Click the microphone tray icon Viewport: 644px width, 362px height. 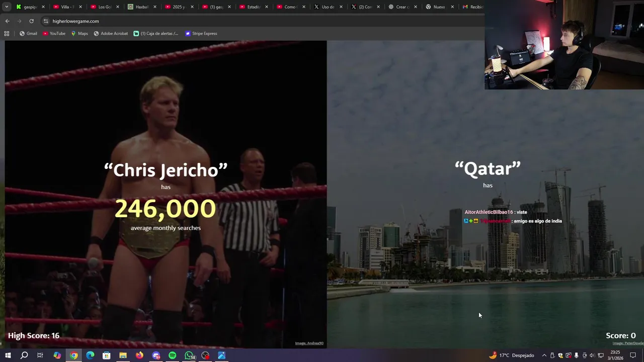[577, 355]
